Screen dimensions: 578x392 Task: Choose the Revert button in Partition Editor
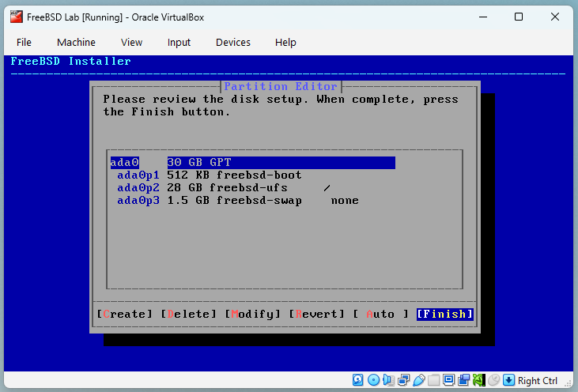316,314
